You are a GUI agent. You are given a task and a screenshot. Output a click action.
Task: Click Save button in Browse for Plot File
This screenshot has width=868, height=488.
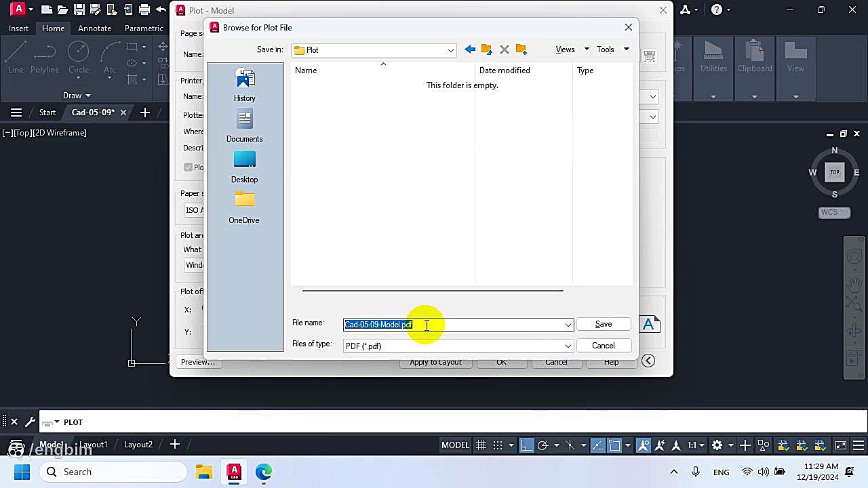click(x=604, y=325)
